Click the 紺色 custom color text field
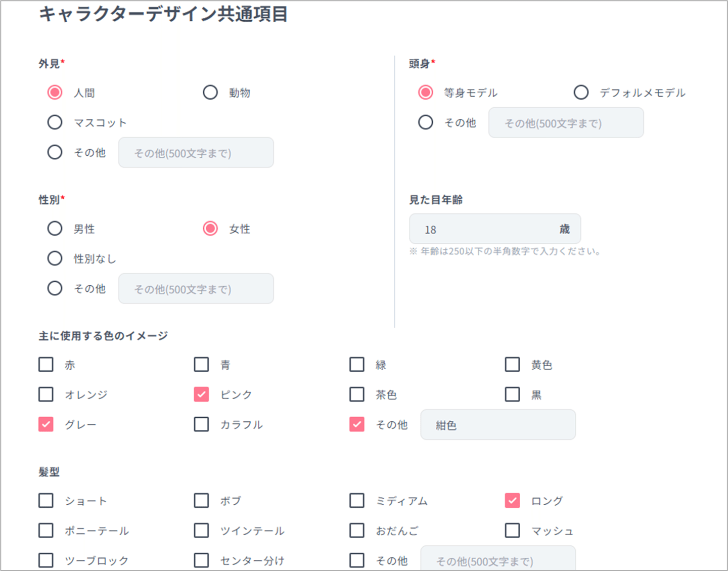The height and width of the screenshot is (571, 728). 498,425
